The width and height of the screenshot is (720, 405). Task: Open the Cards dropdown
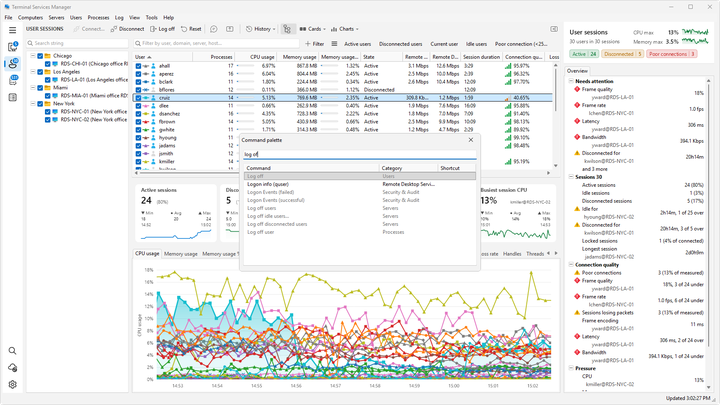[x=312, y=29]
